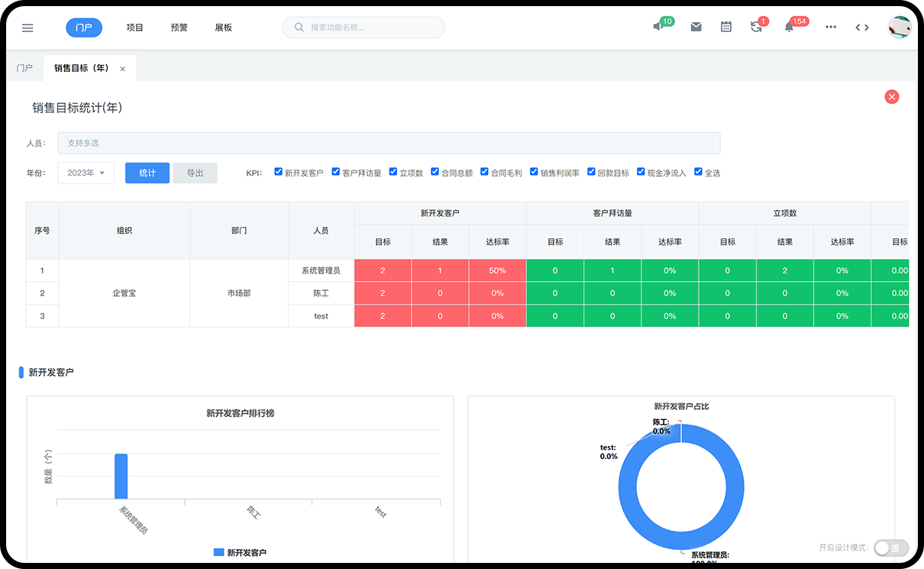
Task: Click the blue 统计 button
Action: [147, 173]
